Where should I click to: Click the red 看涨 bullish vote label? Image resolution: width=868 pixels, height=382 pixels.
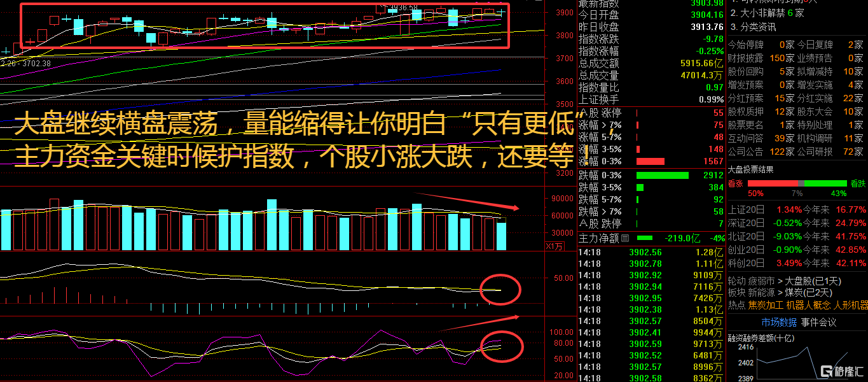point(734,182)
